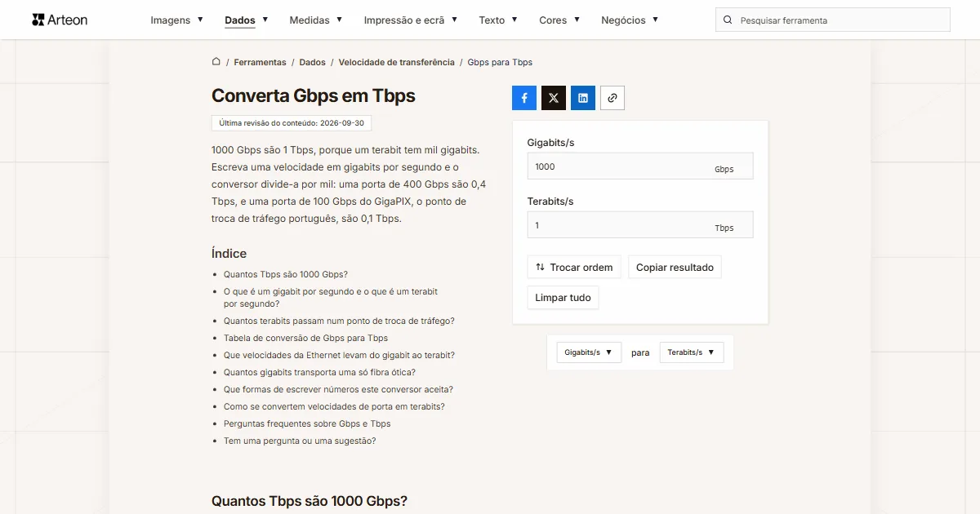Open the Ferramentas breadcrumb link
Screen dimensions: 980x514
pos(260,62)
